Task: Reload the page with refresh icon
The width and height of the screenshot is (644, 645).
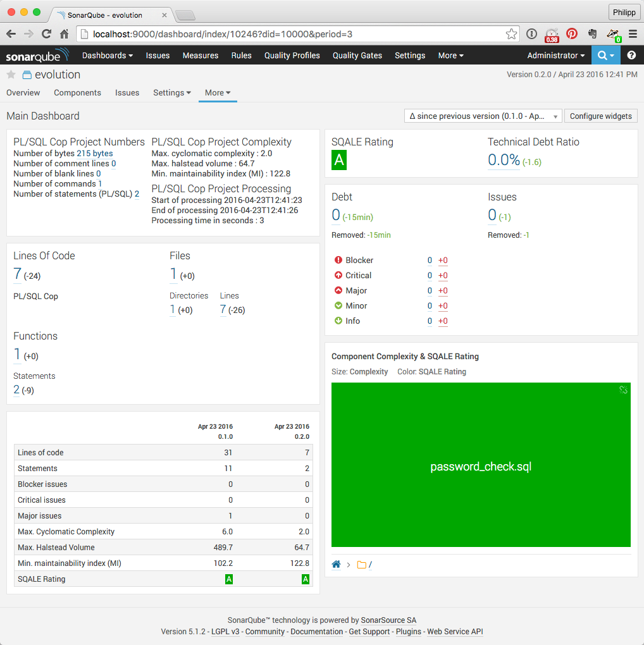Action: [x=47, y=34]
